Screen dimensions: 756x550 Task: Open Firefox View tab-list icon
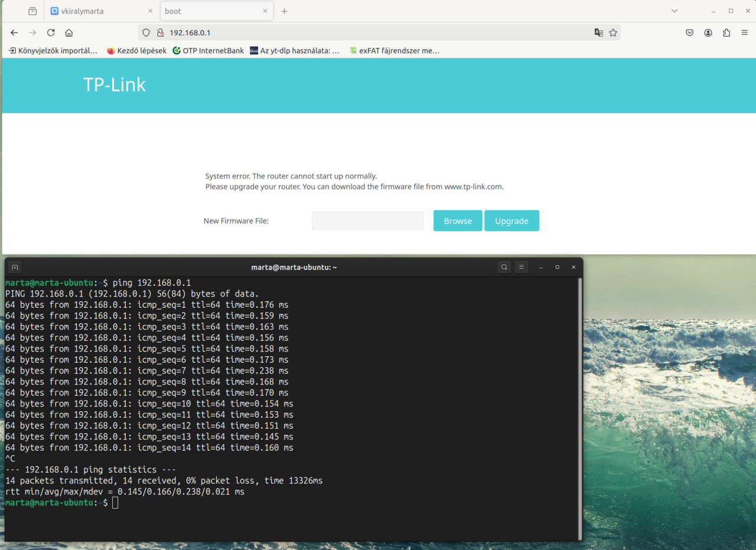(32, 11)
